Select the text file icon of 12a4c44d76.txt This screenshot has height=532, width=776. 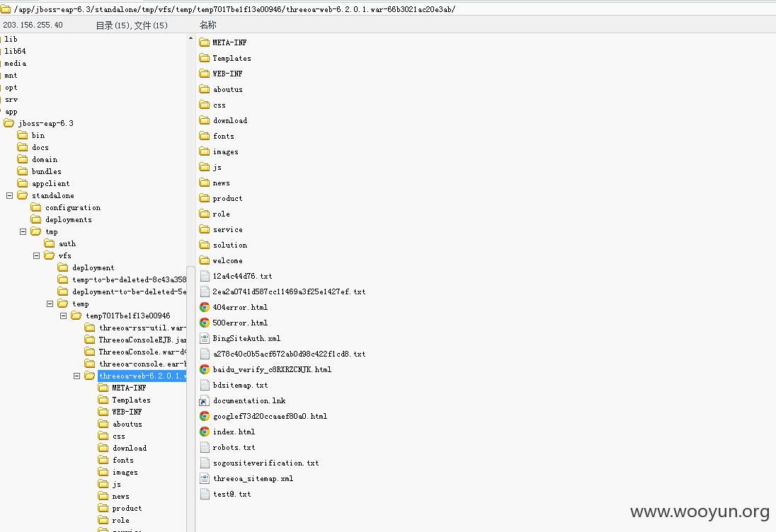click(205, 276)
